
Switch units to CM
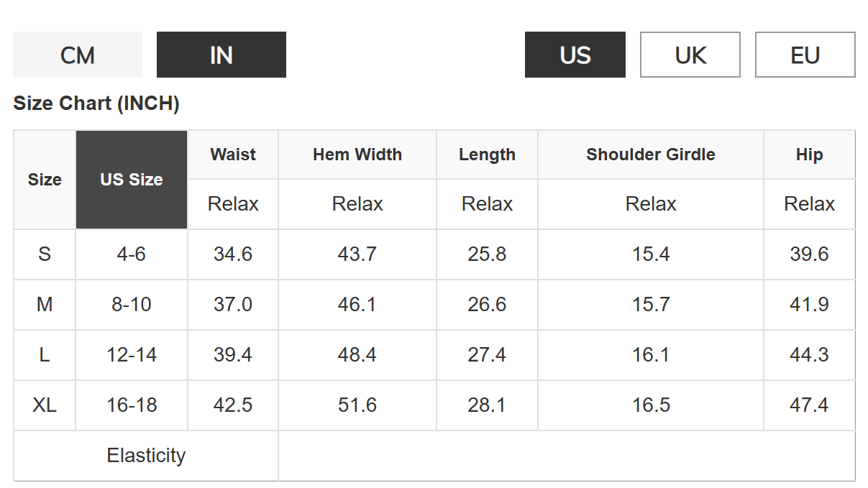(78, 55)
